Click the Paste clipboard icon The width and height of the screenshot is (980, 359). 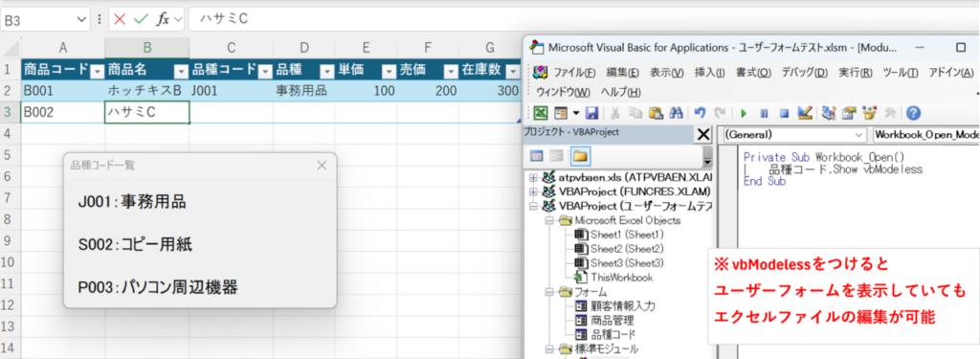656,113
